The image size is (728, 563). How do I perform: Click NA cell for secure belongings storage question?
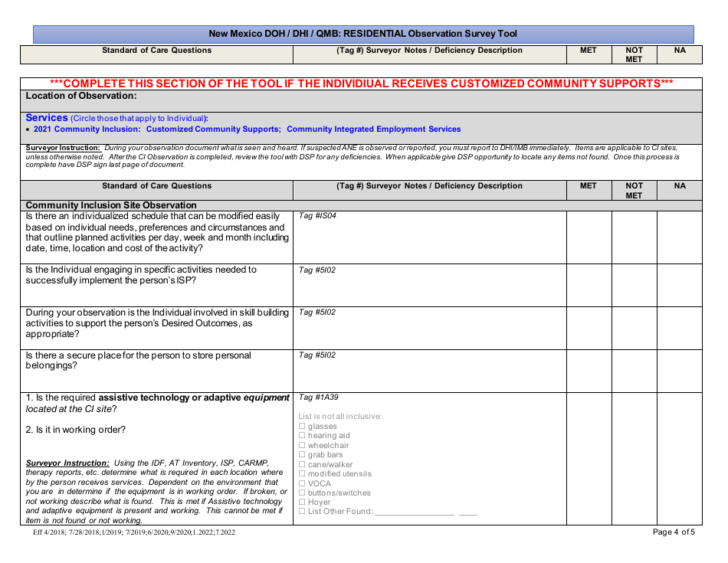pyautogui.click(x=679, y=370)
